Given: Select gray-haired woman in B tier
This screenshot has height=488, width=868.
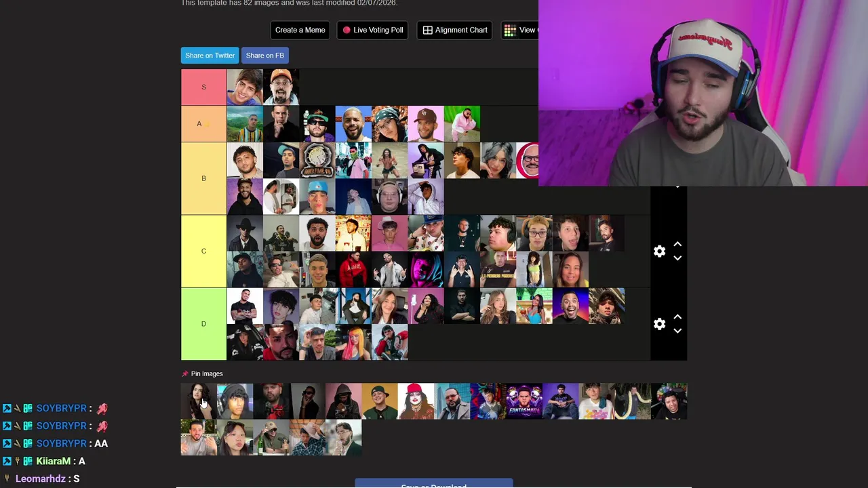Looking at the screenshot, I should point(498,160).
